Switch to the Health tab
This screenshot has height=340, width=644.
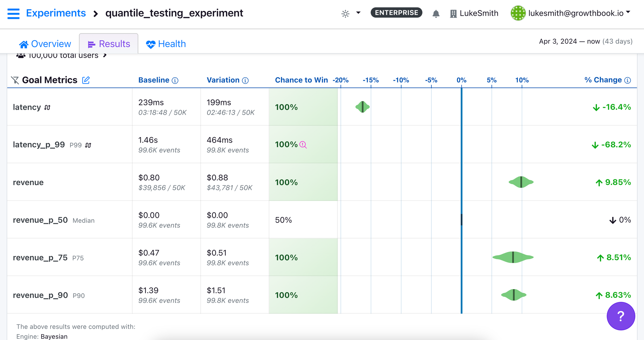(166, 44)
